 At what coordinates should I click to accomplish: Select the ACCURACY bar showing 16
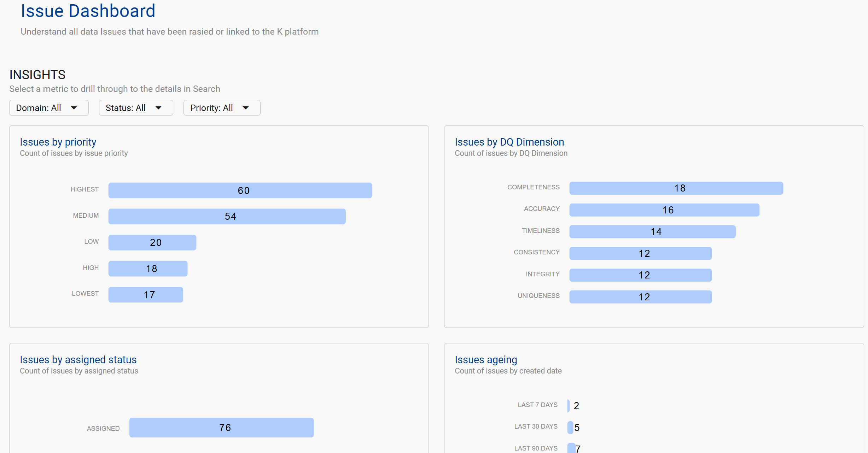point(664,210)
